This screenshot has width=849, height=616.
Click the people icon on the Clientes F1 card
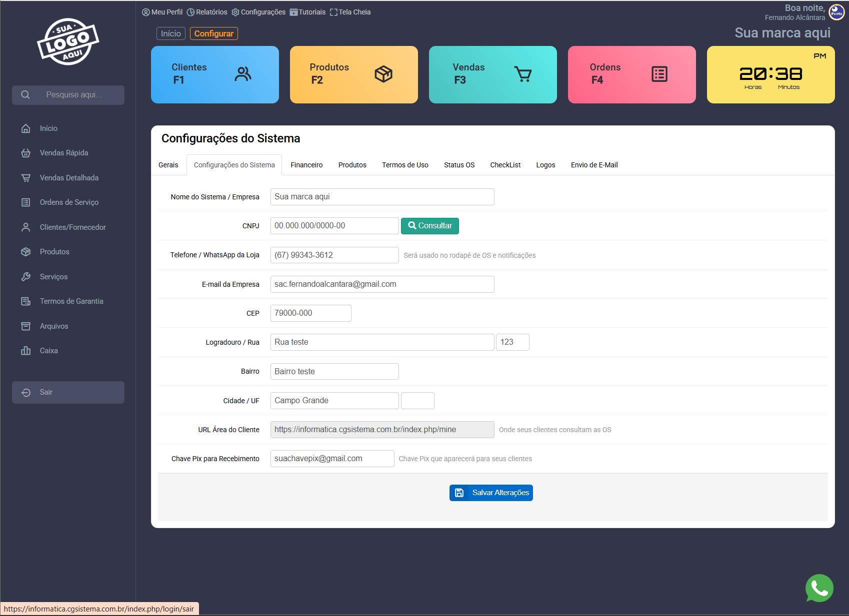tap(243, 74)
